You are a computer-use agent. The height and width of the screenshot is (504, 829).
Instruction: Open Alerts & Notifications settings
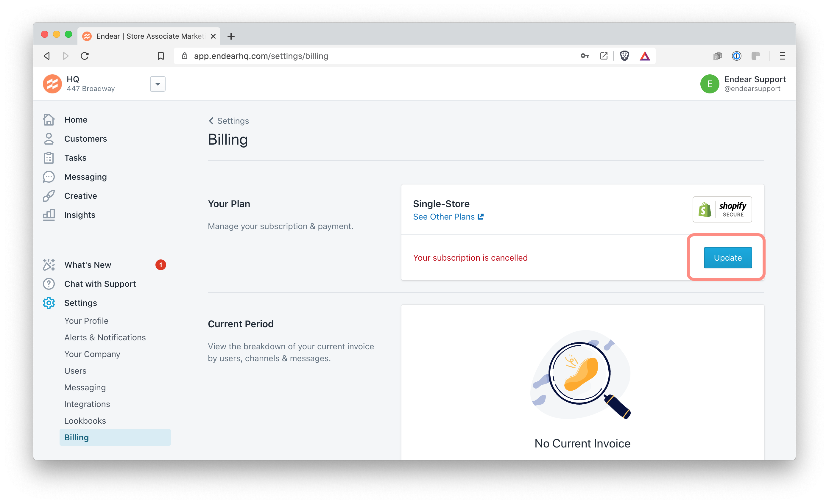click(x=105, y=338)
